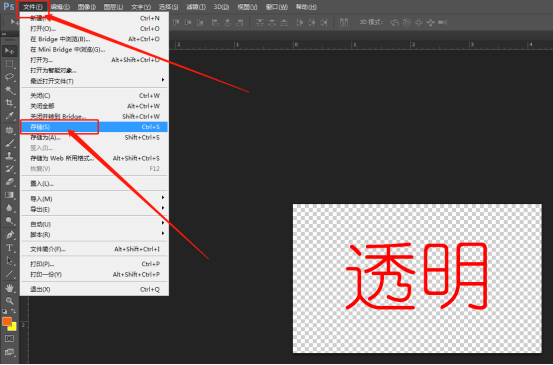Select the Move tool in toolbox
Image resolution: width=553 pixels, height=365 pixels.
click(x=10, y=51)
